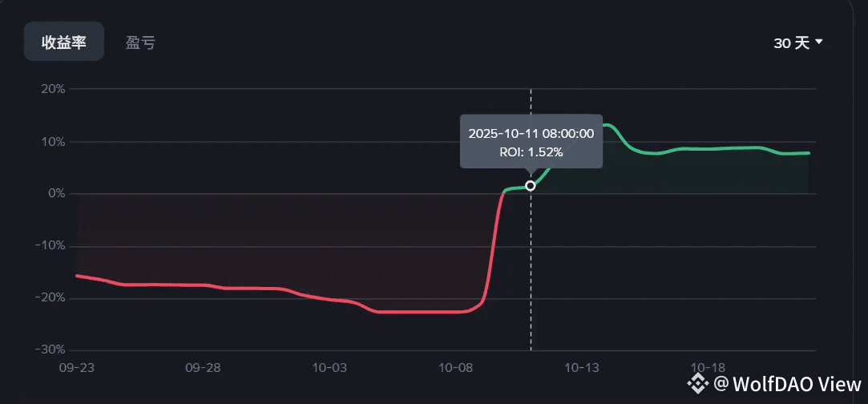The height and width of the screenshot is (404, 868).
Task: Select the 09-28 date on the x-axis
Action: point(203,367)
